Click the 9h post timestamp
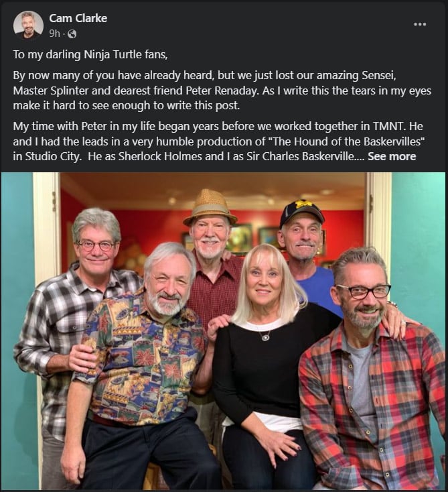448x492 pixels. tap(54, 34)
